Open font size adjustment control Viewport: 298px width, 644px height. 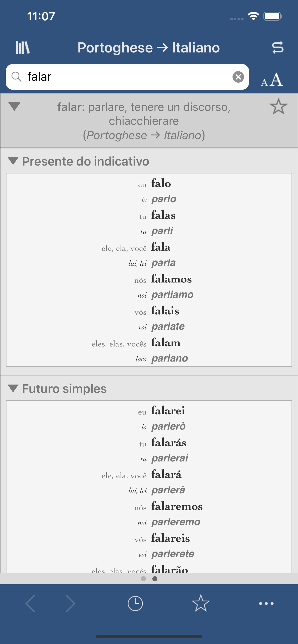click(x=272, y=80)
